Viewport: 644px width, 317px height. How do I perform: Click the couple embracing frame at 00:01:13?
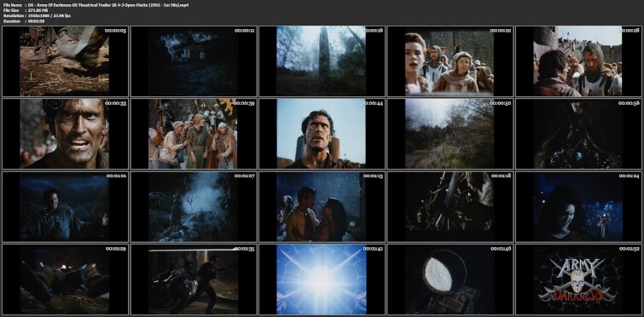click(322, 207)
